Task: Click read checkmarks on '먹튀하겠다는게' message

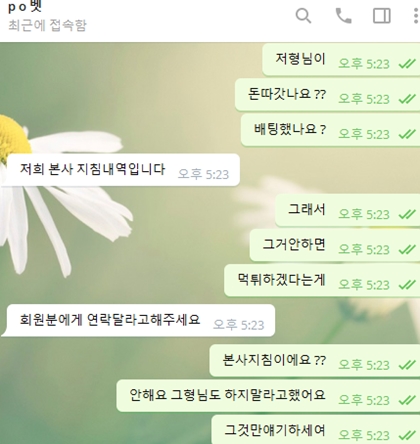Action: [x=407, y=285]
